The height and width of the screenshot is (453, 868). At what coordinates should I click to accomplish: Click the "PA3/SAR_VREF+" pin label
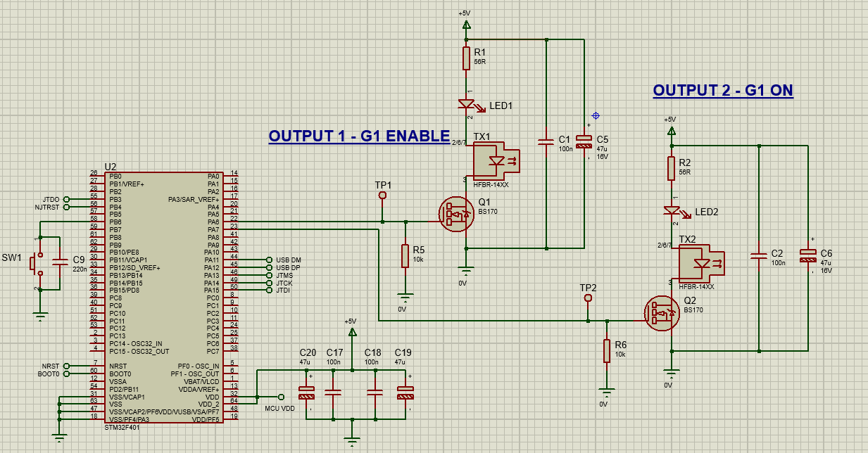click(194, 199)
